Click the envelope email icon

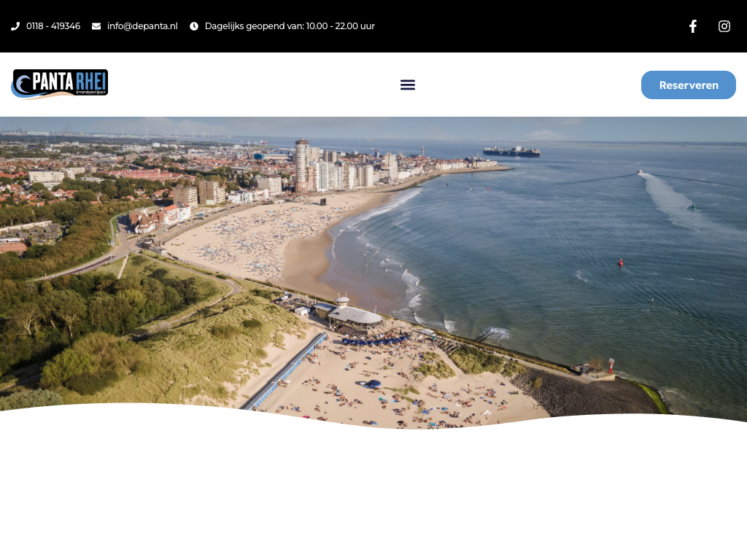tap(96, 26)
